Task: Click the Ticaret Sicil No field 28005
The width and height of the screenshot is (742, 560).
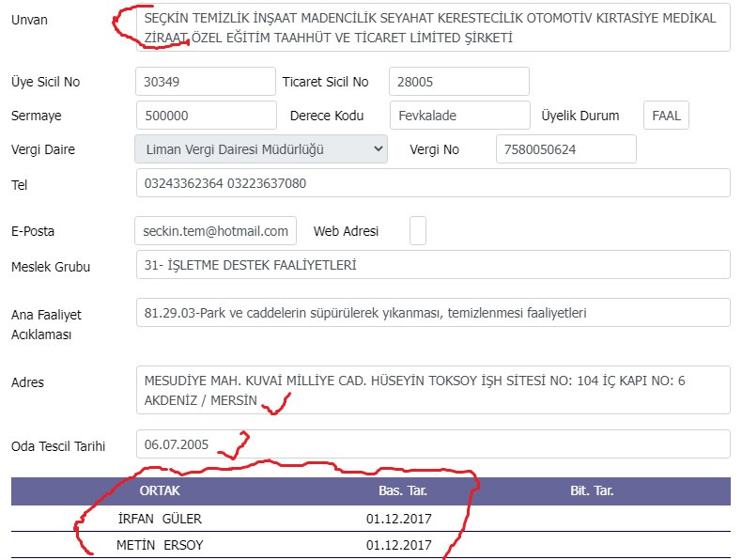Action: (x=459, y=82)
